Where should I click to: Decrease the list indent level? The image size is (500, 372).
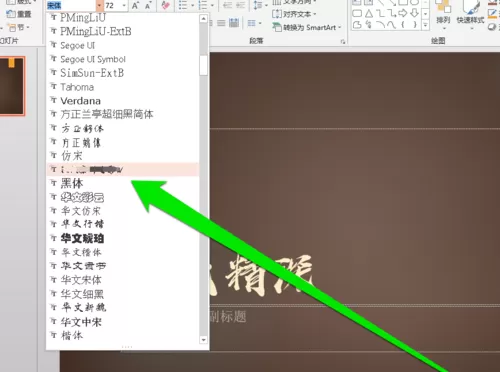[227, 5]
